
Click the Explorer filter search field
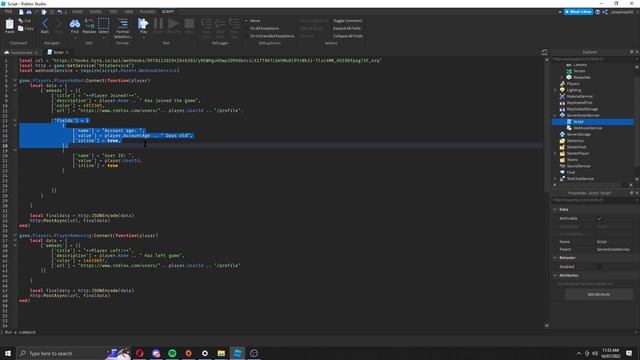point(592,59)
